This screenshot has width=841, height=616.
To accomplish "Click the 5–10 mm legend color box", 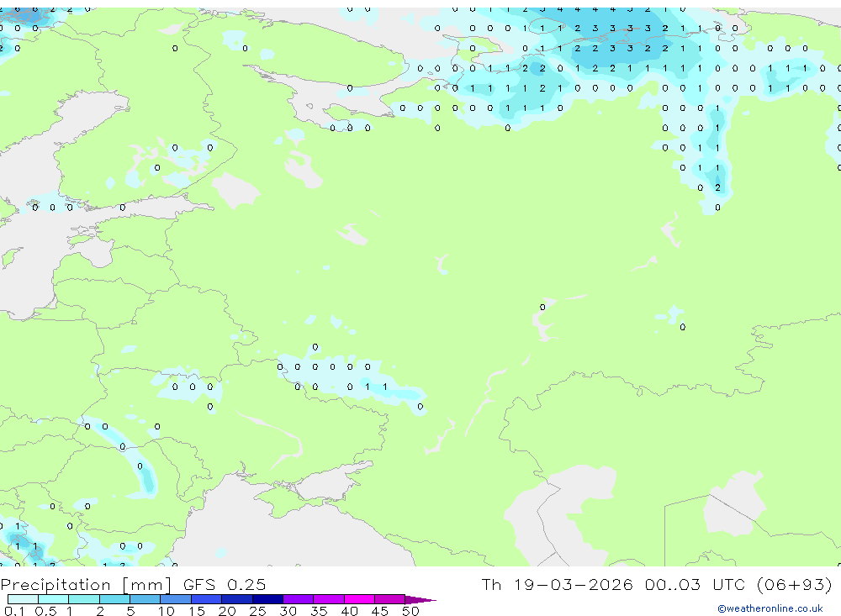I will coord(145,599).
